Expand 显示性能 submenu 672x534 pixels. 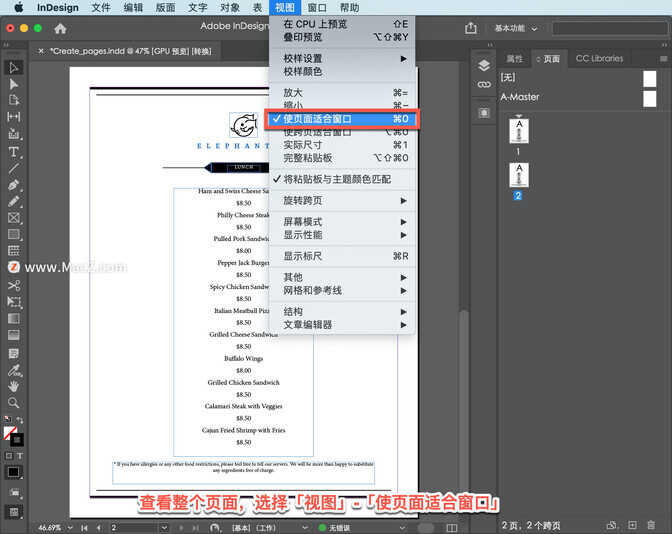pyautogui.click(x=342, y=235)
